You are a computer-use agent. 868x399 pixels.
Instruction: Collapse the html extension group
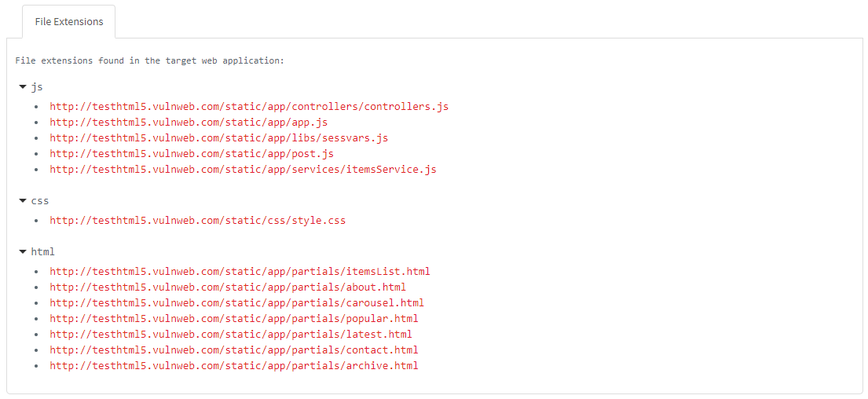click(23, 251)
